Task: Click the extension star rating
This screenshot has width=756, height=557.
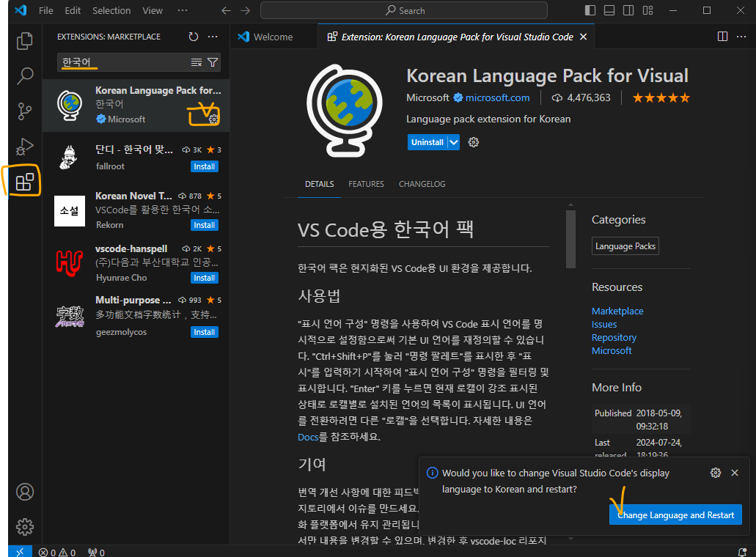Action: 661,97
